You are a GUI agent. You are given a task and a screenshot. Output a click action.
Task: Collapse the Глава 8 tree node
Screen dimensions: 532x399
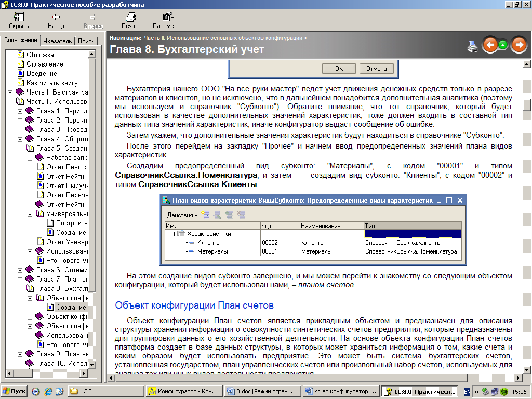click(x=20, y=289)
